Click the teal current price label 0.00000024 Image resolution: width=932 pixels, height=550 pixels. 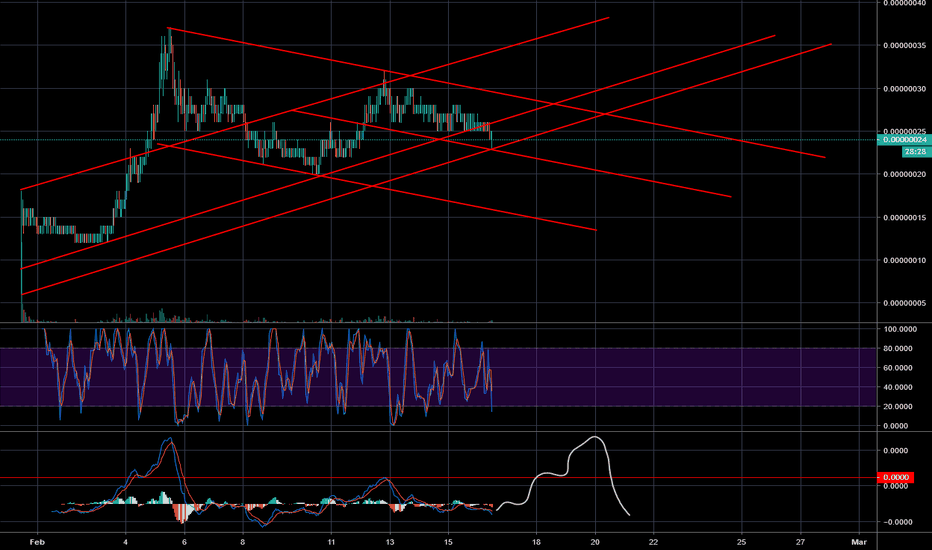(904, 140)
